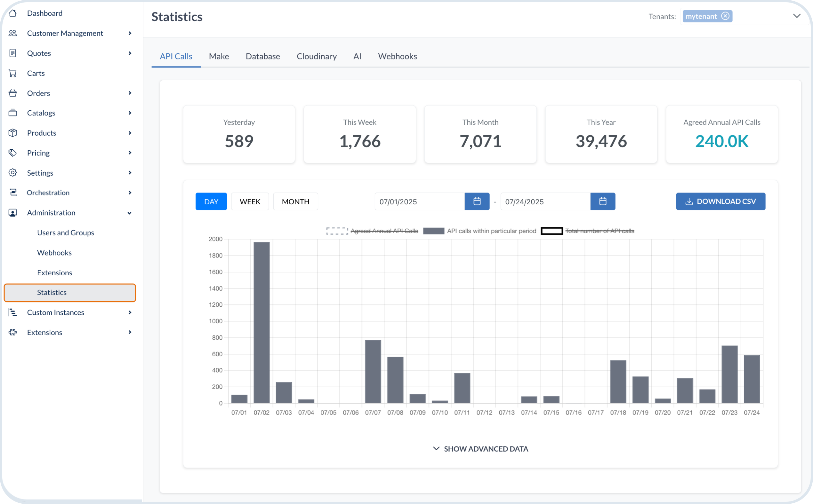Remove the mytenant tag
This screenshot has height=504, width=813.
pyautogui.click(x=725, y=16)
